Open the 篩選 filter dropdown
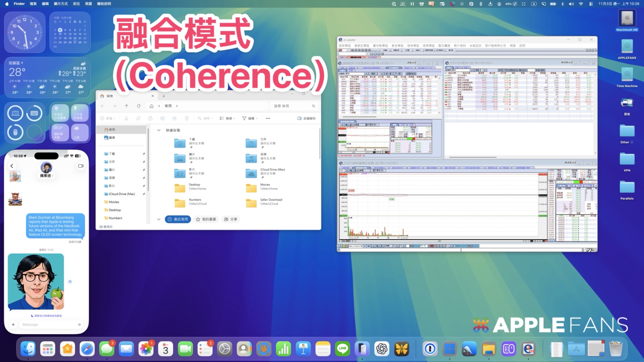 (x=250, y=118)
